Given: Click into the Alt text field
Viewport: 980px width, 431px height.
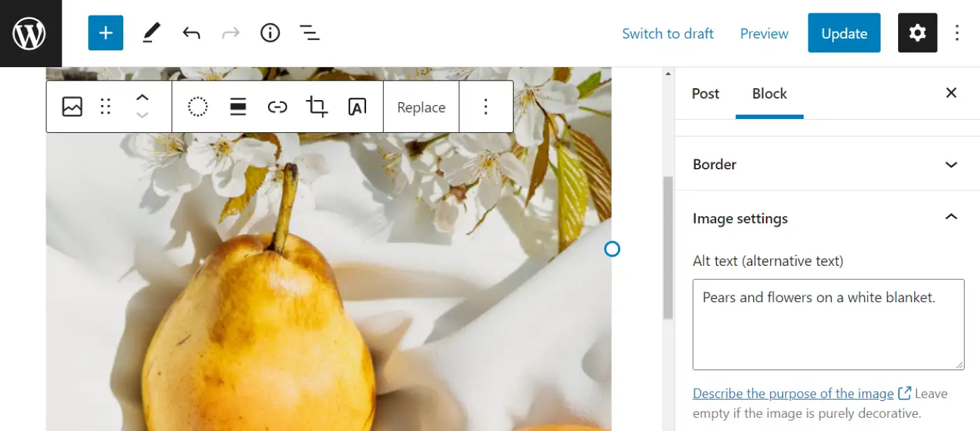Looking at the screenshot, I should (829, 325).
